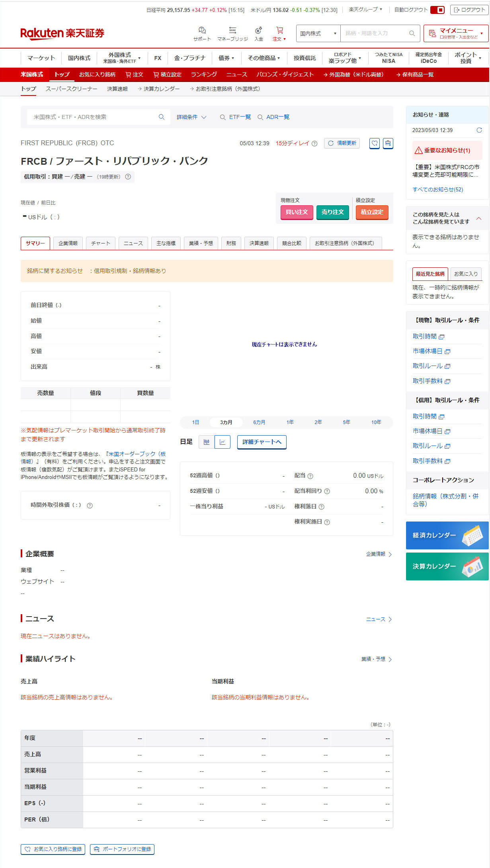Screen dimensions: 490x868
Task: Switch to the candlestick chart icon
Action: (x=207, y=442)
